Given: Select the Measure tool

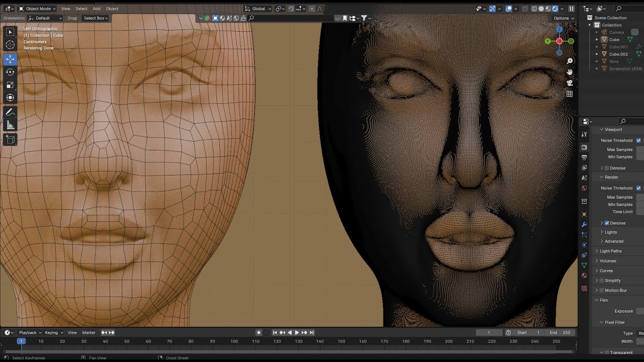Looking at the screenshot, I should [10, 125].
